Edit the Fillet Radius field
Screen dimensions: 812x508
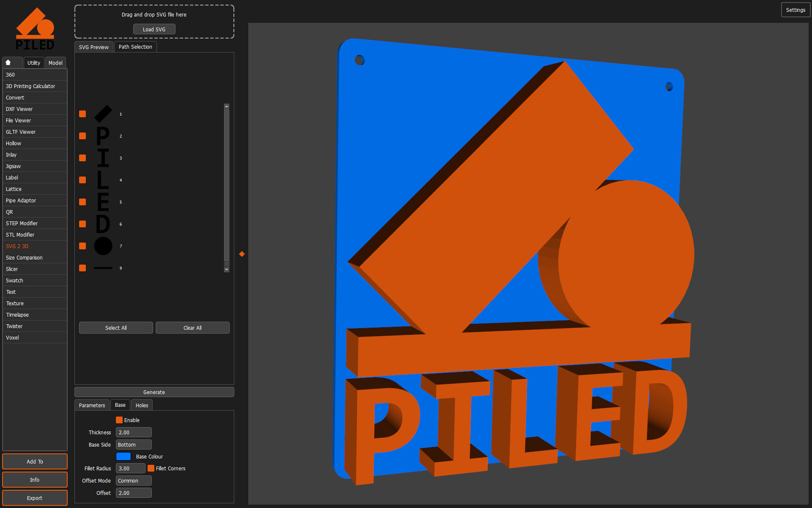131,468
